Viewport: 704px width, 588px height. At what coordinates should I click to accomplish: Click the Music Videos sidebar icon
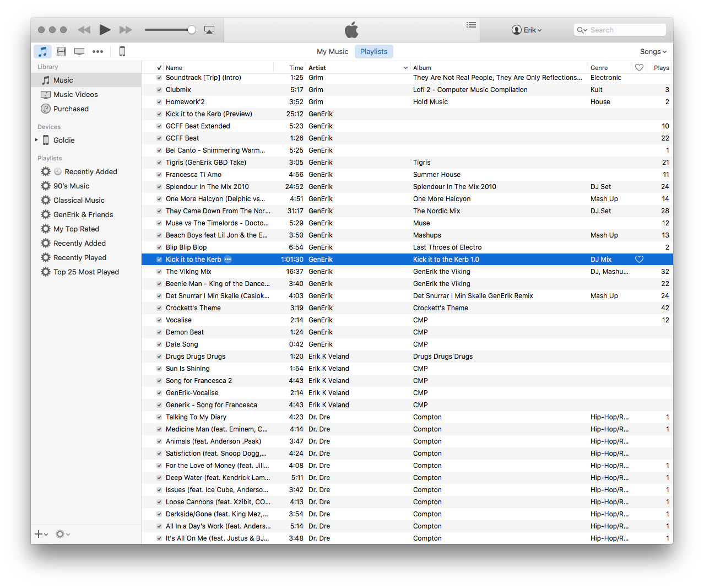[46, 94]
